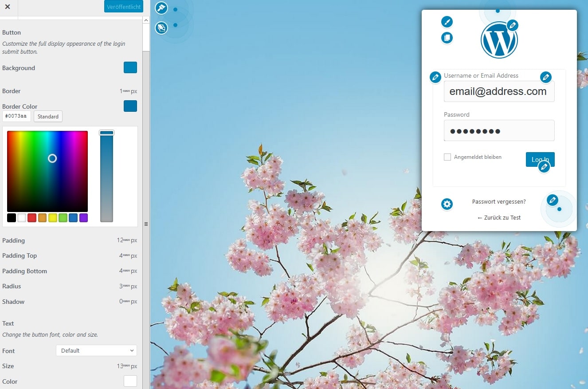Click the copy pages icon beside the logo
588x389 pixels.
447,38
